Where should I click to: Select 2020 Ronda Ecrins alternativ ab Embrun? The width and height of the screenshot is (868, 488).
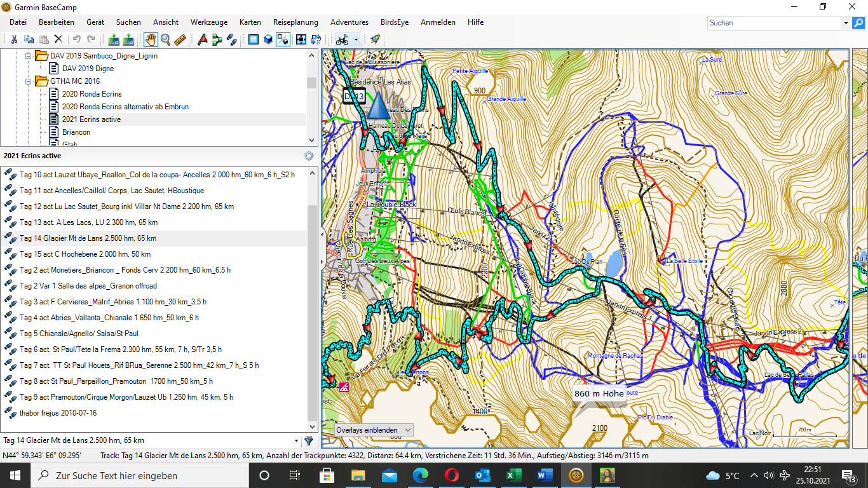pyautogui.click(x=125, y=107)
